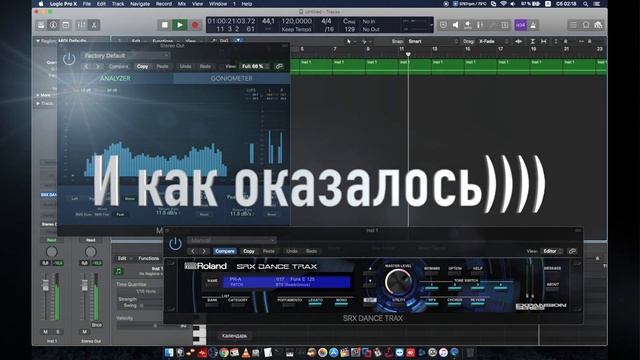The image size is (640, 360).
Task: Start recording with the red Record button
Action: [195, 25]
